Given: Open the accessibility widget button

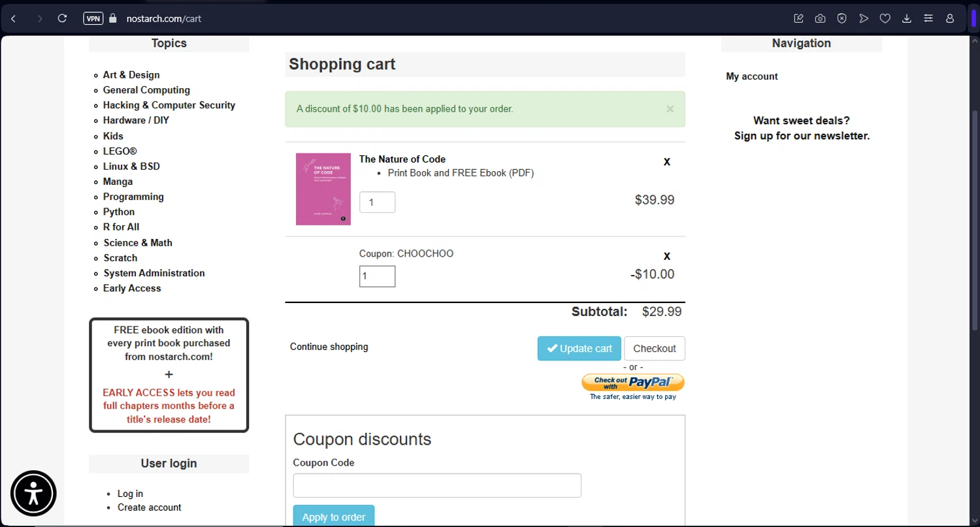Looking at the screenshot, I should [x=33, y=494].
